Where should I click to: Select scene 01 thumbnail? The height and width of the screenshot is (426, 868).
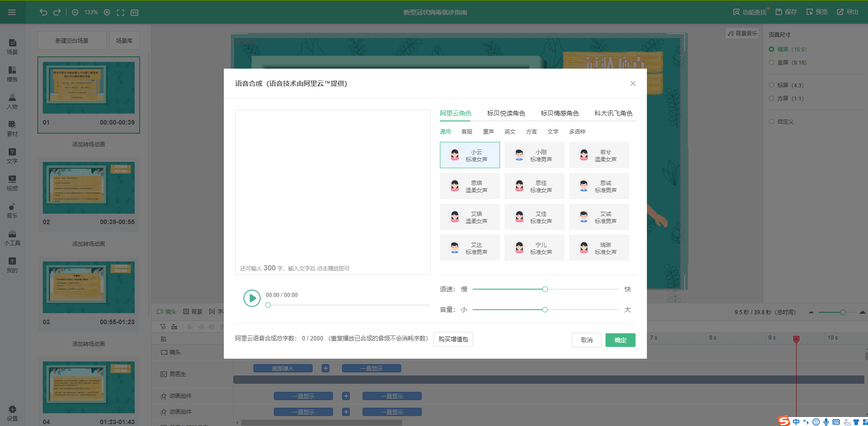pyautogui.click(x=89, y=88)
